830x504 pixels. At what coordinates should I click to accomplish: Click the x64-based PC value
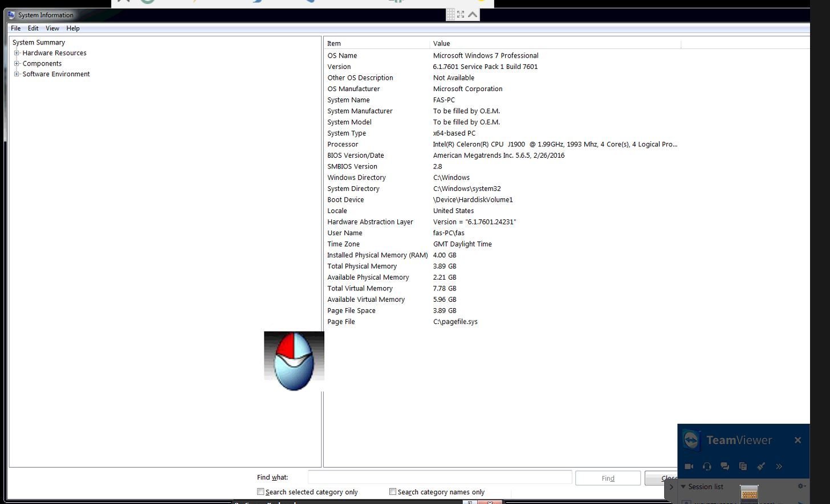point(454,133)
